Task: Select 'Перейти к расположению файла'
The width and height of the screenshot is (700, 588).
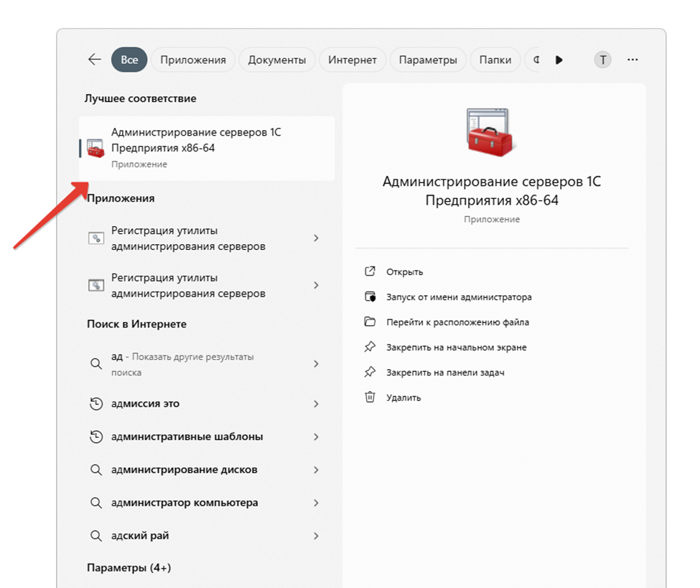Action: [x=457, y=322]
